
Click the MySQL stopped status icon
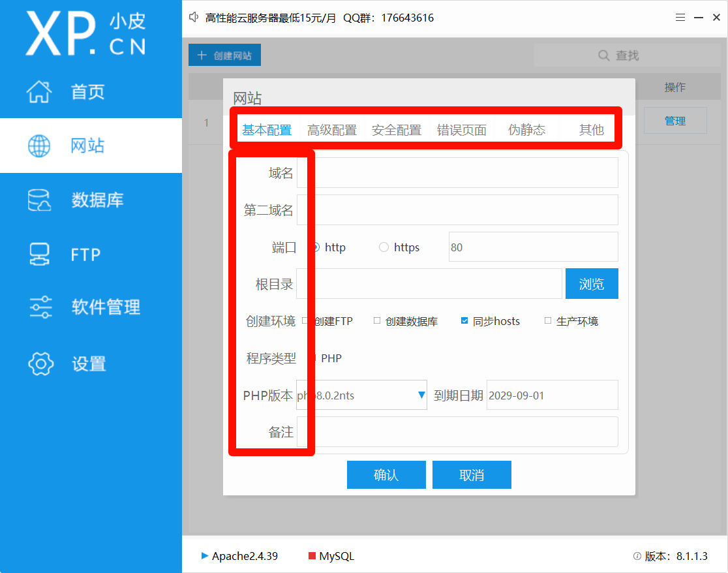(312, 555)
